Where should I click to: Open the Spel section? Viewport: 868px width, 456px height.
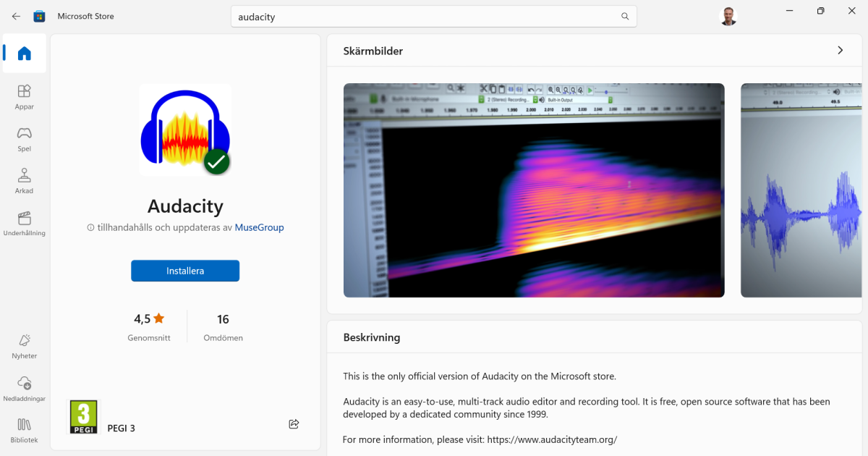coord(25,139)
